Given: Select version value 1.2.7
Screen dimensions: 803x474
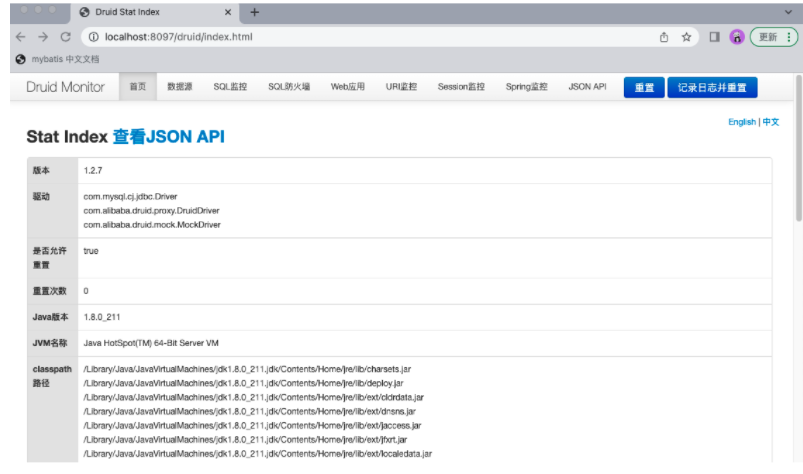Looking at the screenshot, I should 93,170.
